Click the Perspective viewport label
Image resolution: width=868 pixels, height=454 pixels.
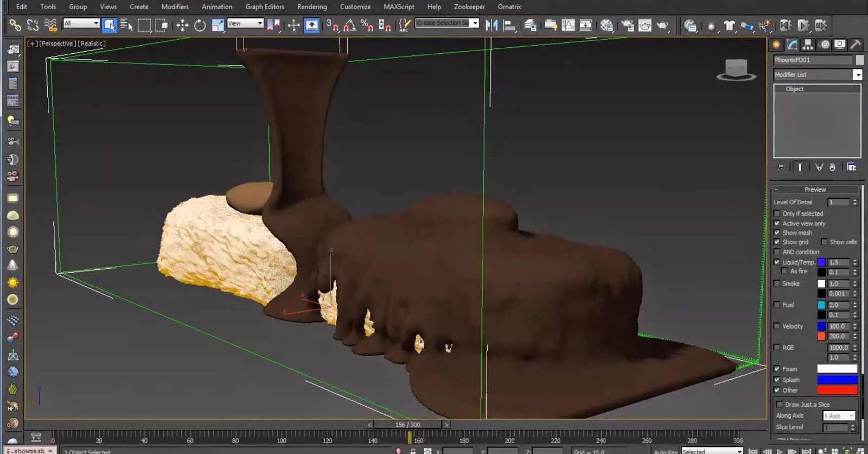point(58,43)
